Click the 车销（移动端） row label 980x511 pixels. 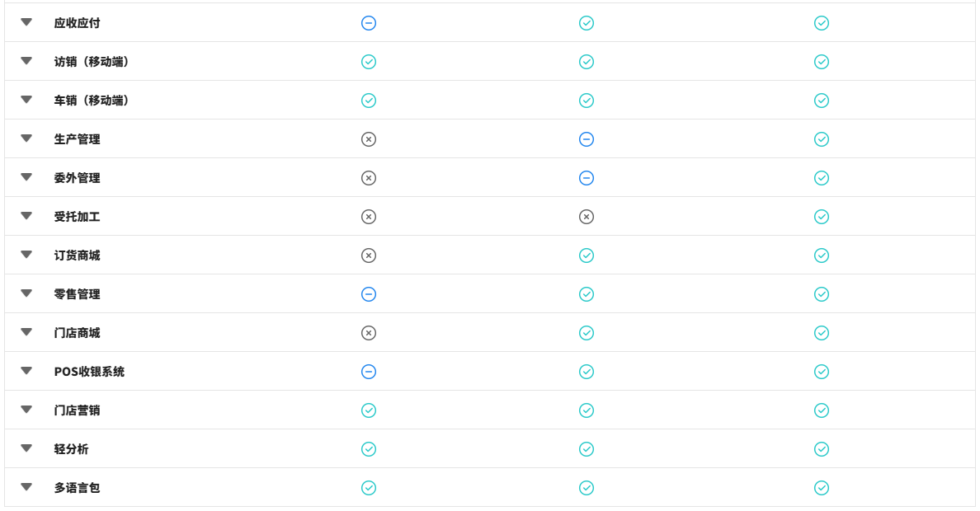[x=92, y=101]
